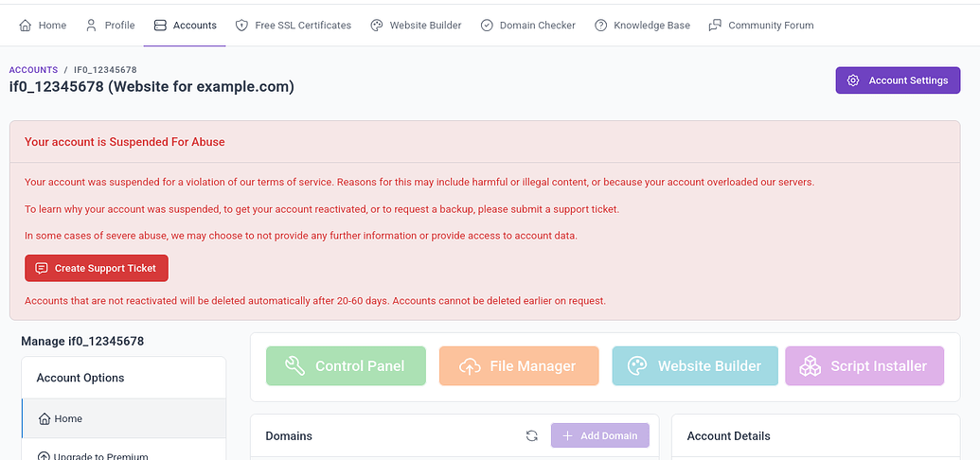Click the Add Domain button
Image resolution: width=980 pixels, height=460 pixels.
[600, 435]
